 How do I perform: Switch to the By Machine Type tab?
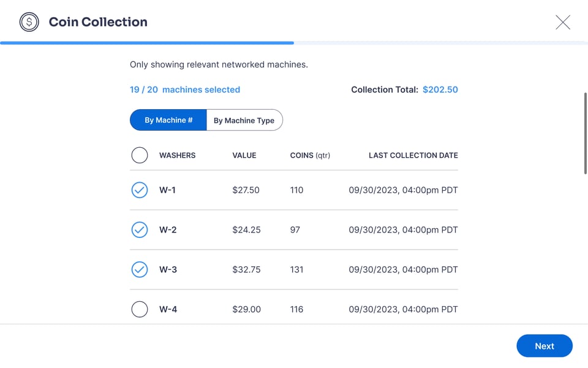(244, 120)
